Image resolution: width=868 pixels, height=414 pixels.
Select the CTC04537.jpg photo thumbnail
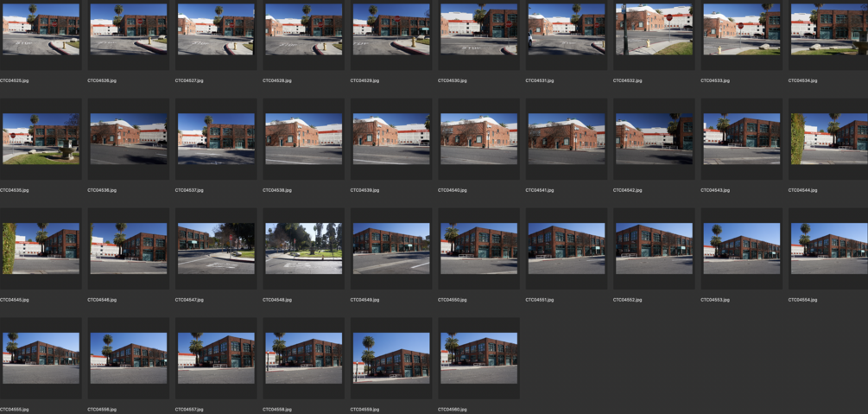tap(216, 139)
